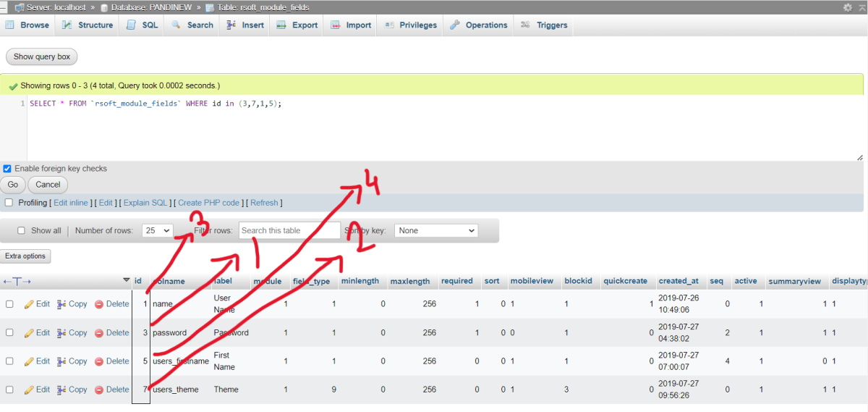Toggle the Show all checkbox

(x=22, y=230)
